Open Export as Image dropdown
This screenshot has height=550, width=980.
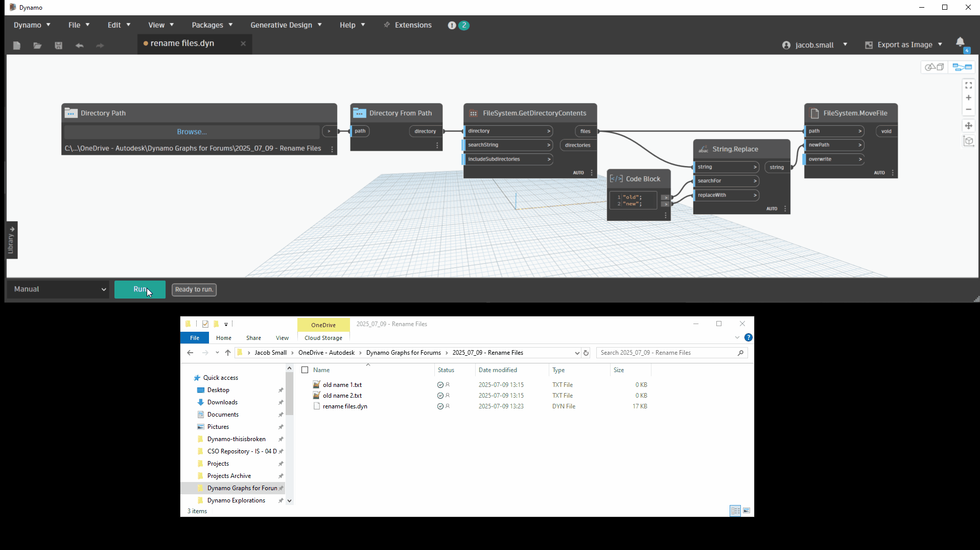click(x=903, y=45)
